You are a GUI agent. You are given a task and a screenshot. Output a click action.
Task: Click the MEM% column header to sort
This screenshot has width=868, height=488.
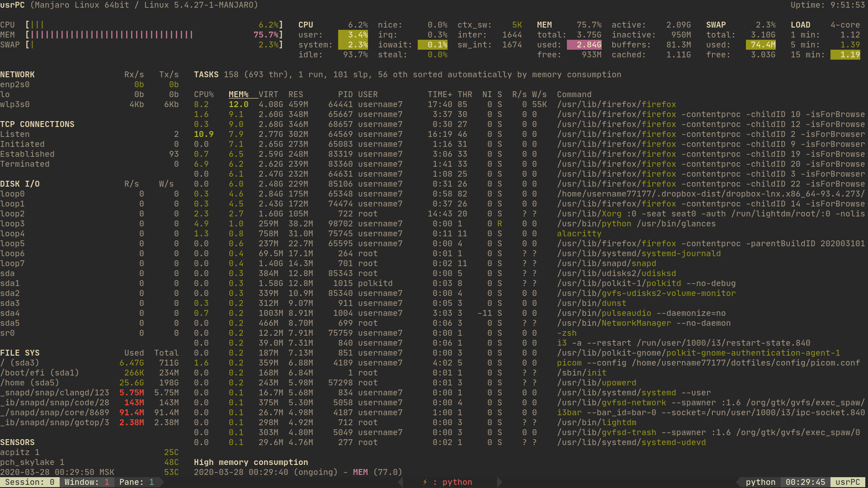point(238,94)
